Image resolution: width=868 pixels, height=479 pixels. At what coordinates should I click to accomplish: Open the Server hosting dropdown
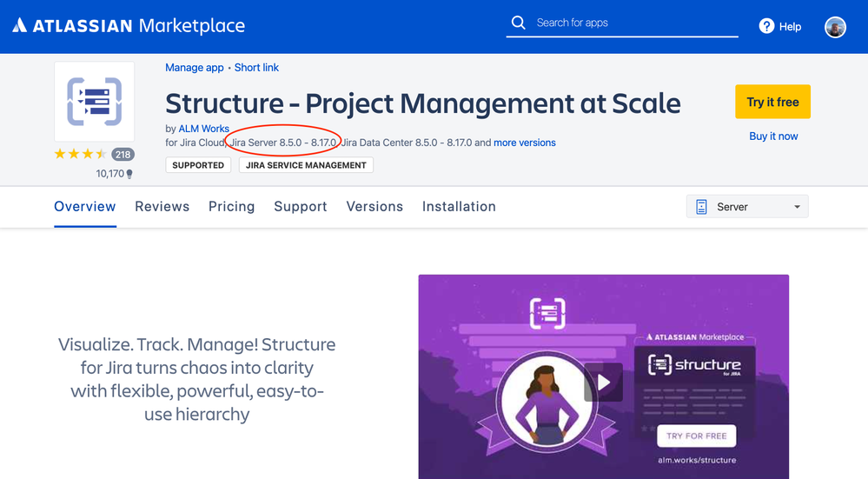[746, 207]
